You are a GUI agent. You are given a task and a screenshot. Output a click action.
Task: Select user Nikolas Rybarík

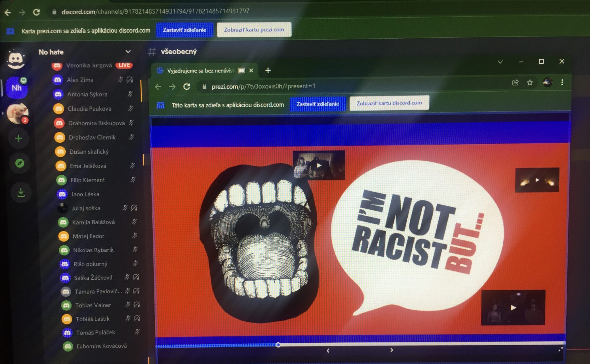pos(93,250)
